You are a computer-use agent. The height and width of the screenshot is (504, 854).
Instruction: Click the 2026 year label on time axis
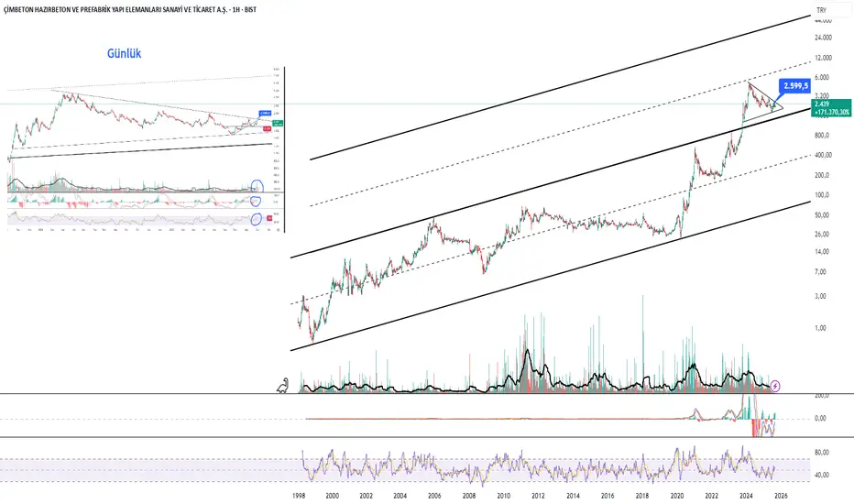[781, 496]
